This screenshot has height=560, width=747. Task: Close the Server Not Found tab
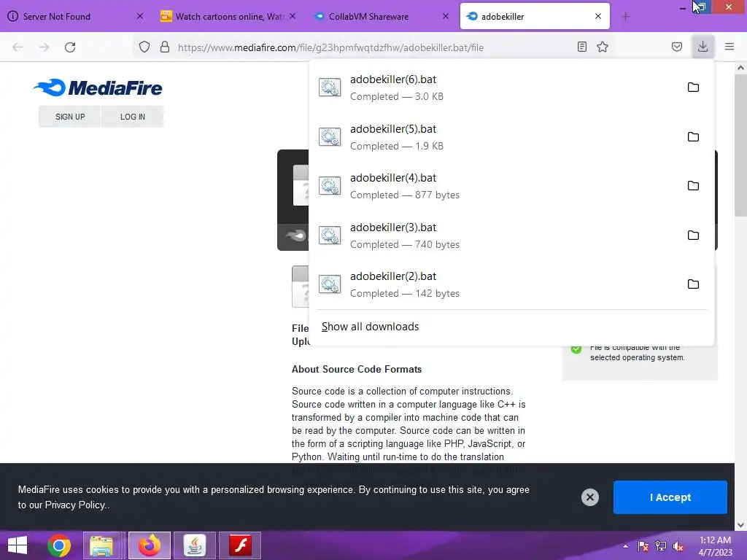(x=139, y=16)
